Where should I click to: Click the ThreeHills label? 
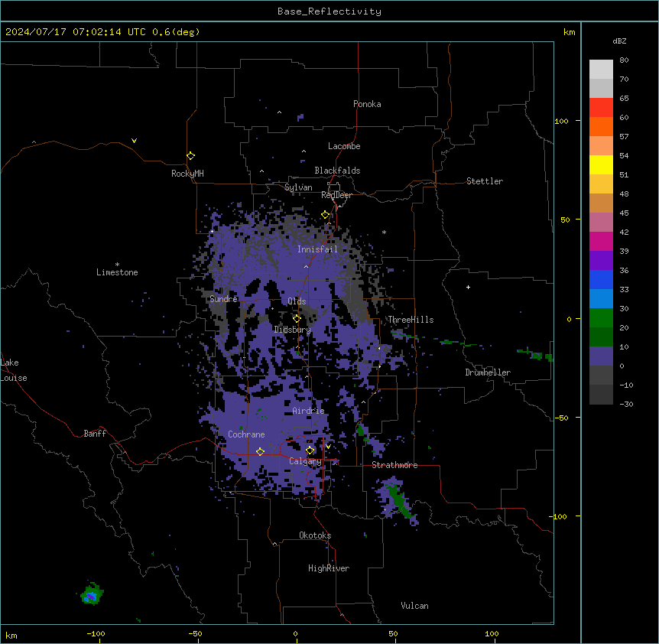click(411, 320)
